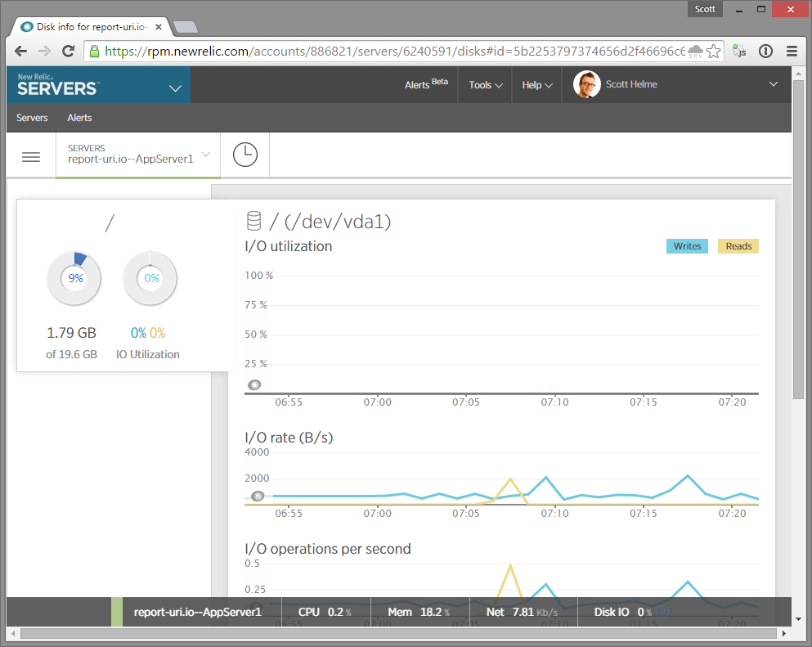Viewport: 812px width, 647px height.
Task: Click the report-uri.io--AppServer1 status bar name
Action: [x=197, y=612]
